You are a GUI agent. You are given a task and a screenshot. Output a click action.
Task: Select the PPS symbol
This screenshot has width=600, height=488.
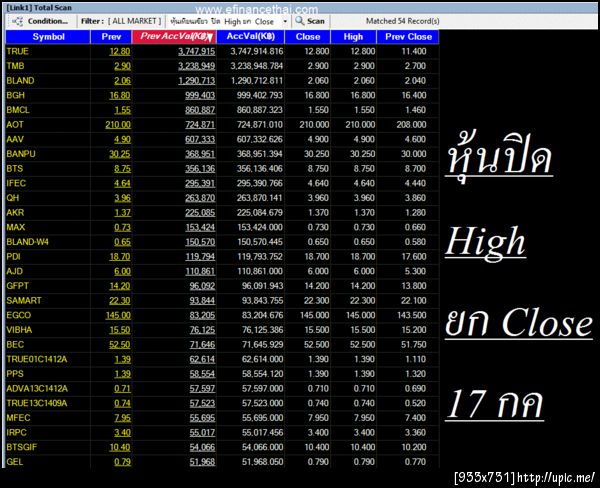(x=15, y=374)
